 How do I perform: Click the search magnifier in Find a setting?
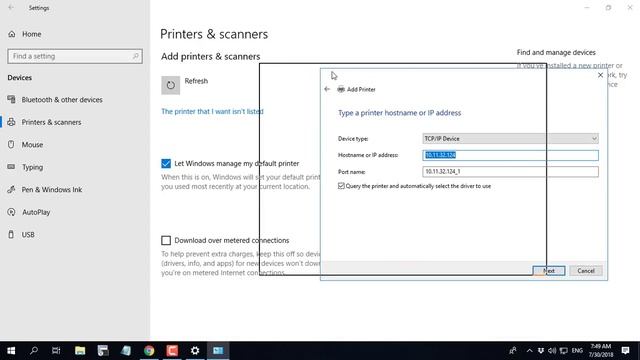(136, 56)
